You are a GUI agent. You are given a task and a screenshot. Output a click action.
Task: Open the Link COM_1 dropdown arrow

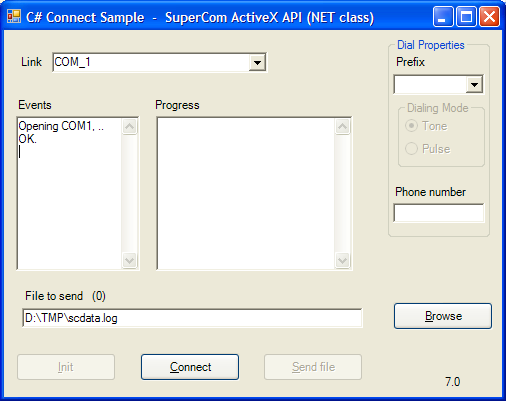[x=257, y=62]
